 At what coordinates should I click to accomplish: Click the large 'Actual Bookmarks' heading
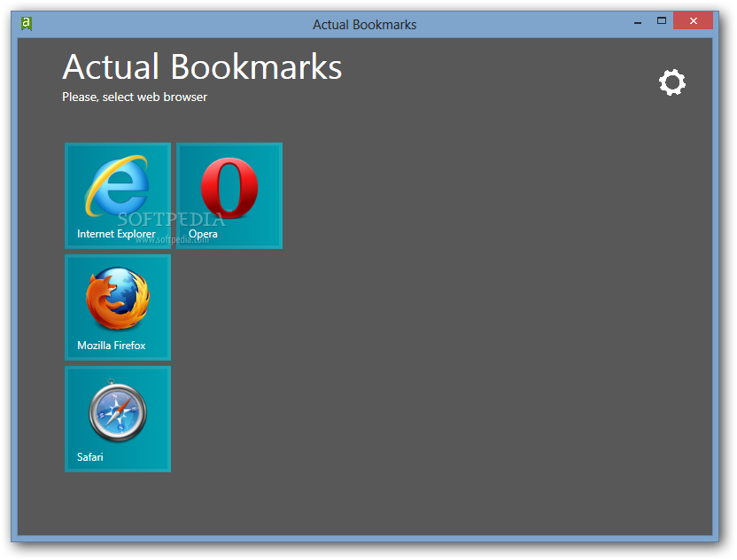(x=202, y=66)
